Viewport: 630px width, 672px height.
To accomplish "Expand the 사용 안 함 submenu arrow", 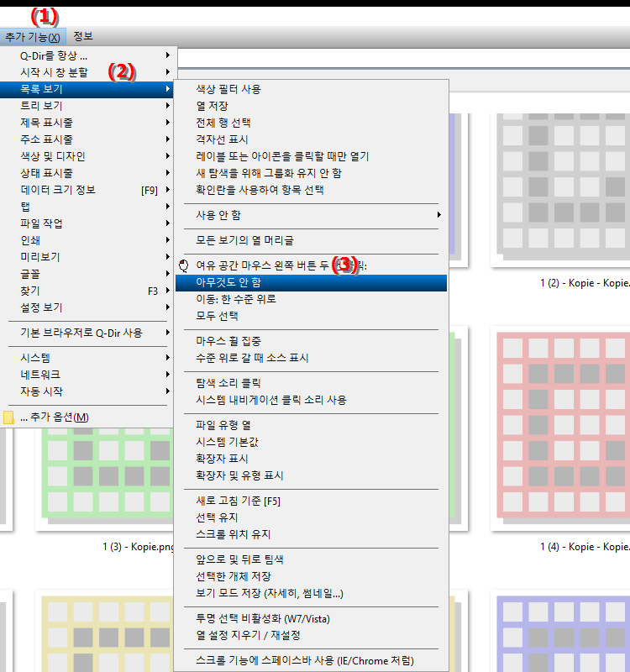I will [438, 215].
